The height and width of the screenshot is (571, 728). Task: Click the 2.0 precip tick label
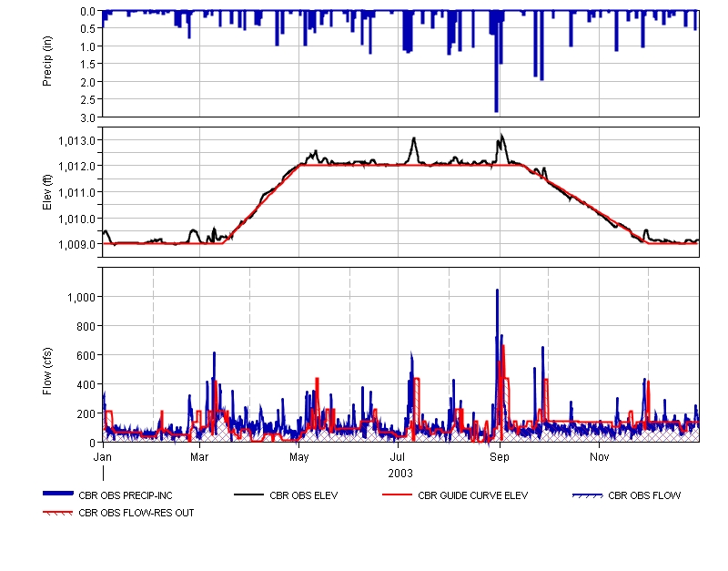87,82
